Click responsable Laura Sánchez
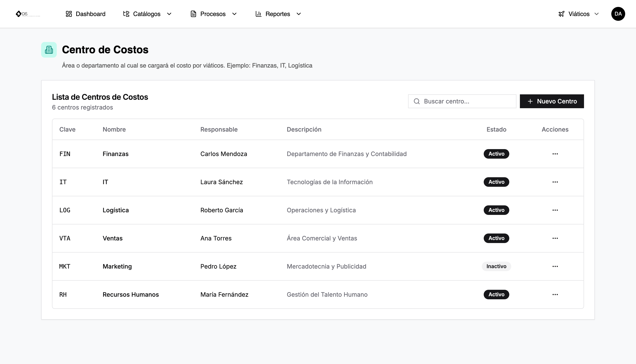 221,182
